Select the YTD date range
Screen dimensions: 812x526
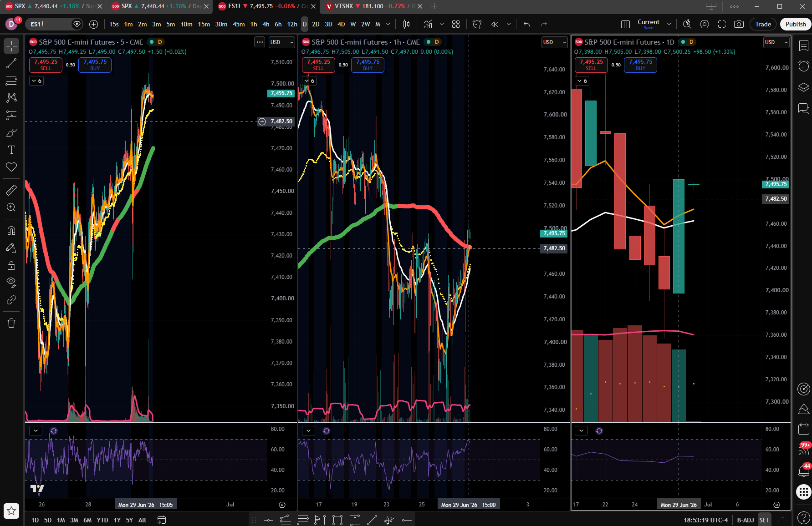[x=102, y=520]
